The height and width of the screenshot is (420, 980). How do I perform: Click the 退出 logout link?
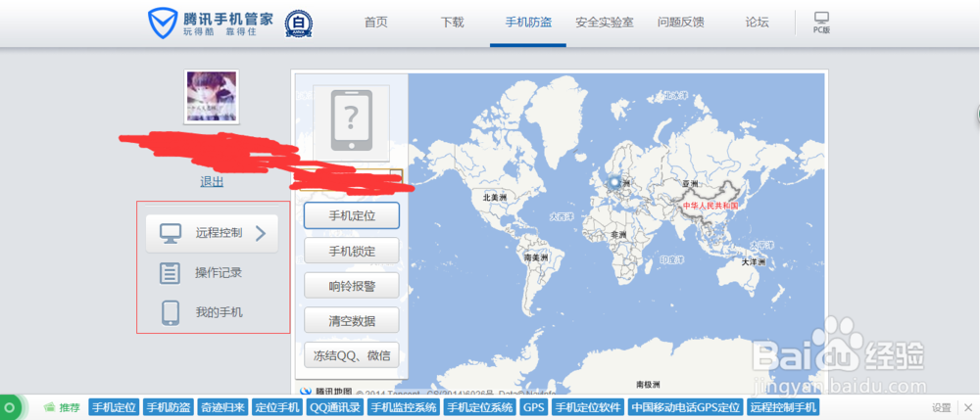[212, 181]
